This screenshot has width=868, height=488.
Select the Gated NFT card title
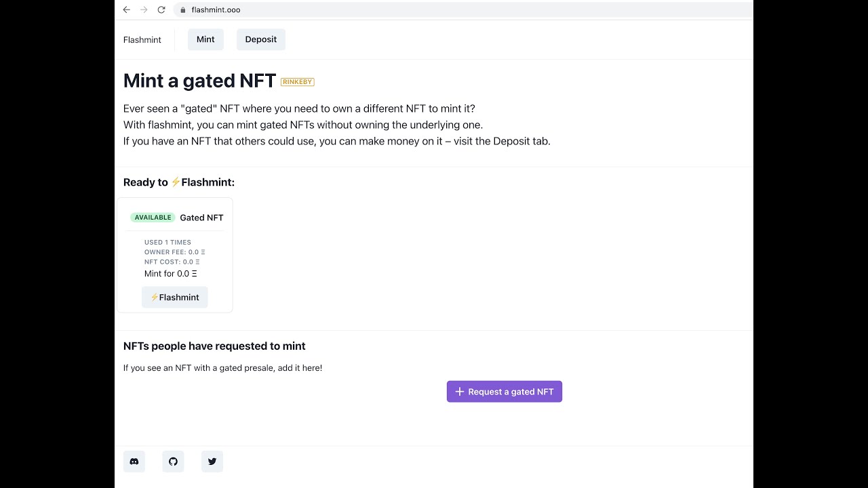point(201,218)
